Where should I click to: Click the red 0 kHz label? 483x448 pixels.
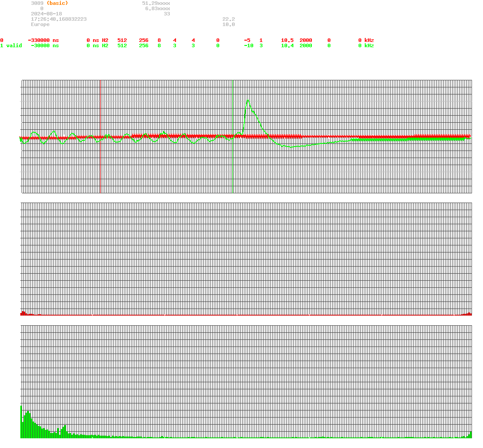pos(366,41)
